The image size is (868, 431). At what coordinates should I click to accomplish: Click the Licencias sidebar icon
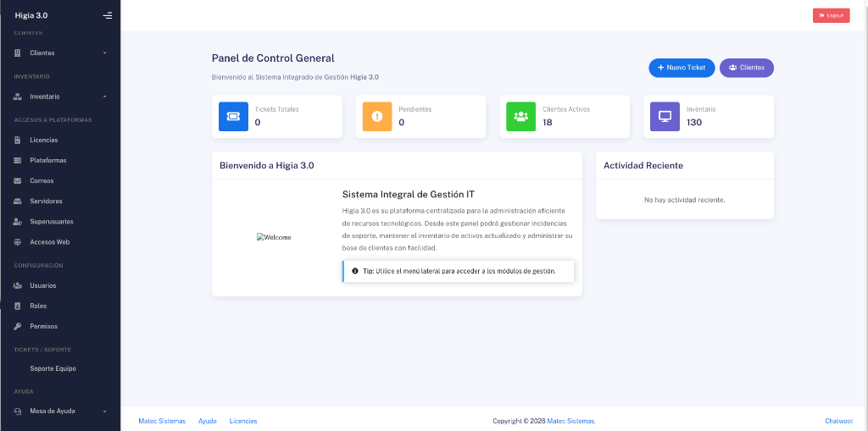point(18,140)
